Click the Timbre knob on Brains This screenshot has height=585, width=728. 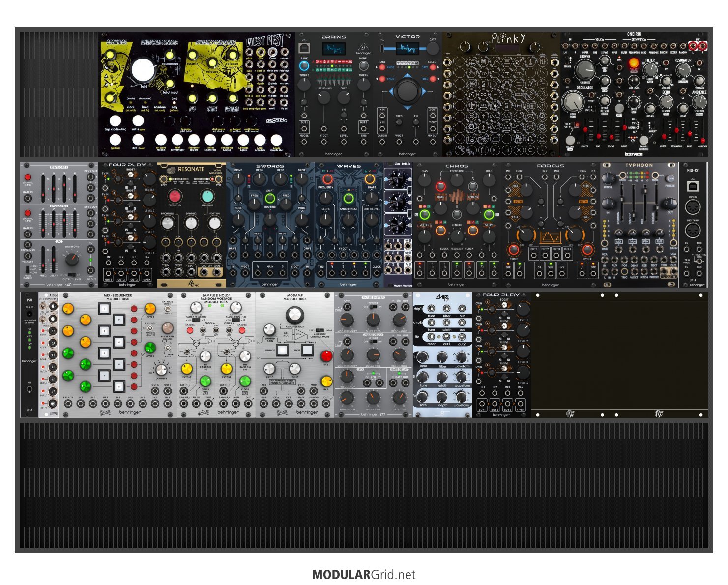(x=304, y=85)
